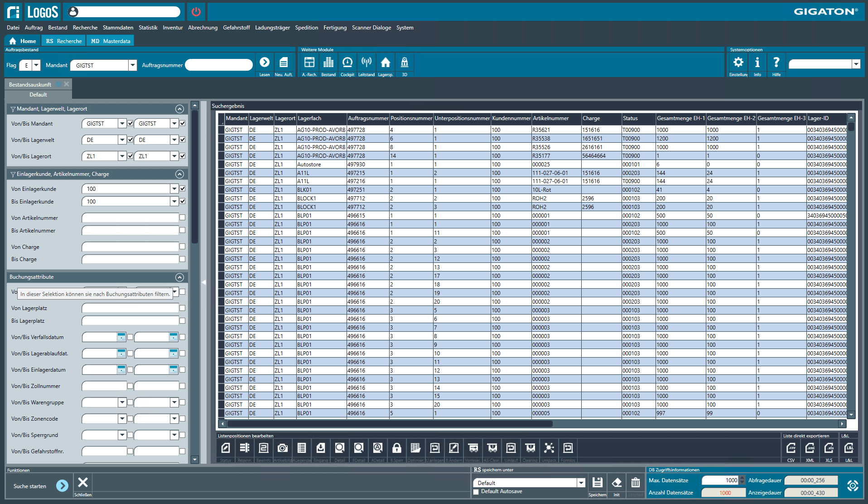This screenshot has height=504, width=868.
Task: Sort by Artikelnummer column header
Action: point(556,118)
